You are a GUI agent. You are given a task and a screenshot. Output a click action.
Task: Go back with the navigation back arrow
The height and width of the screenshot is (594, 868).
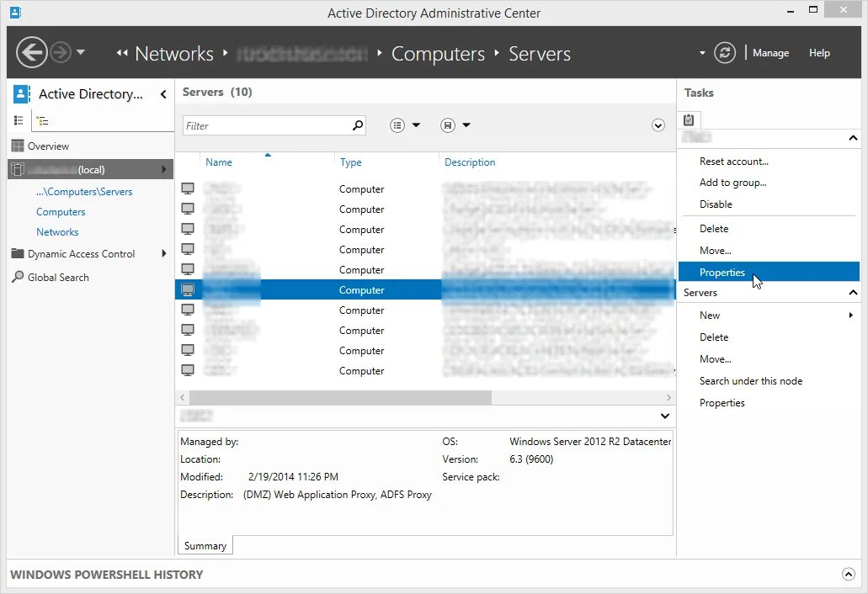point(31,52)
